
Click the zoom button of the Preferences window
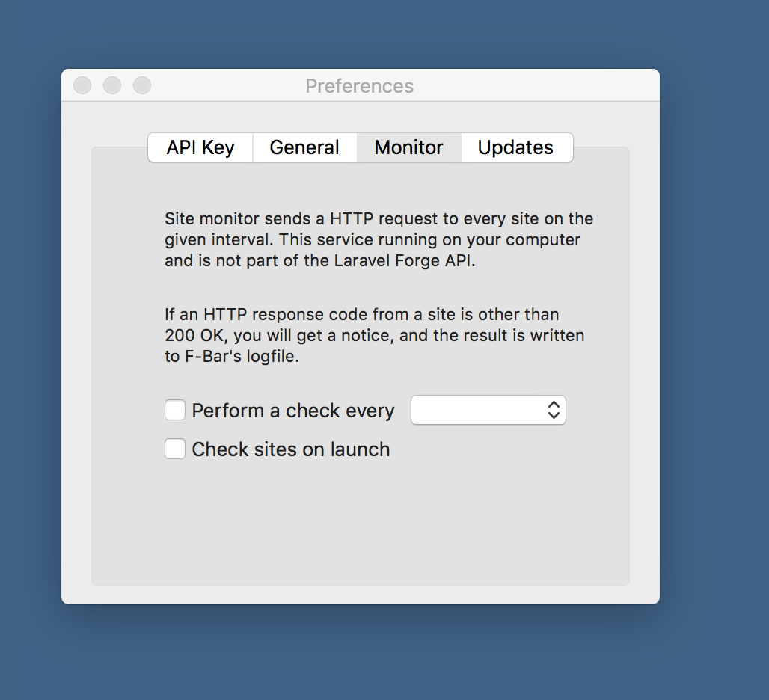pyautogui.click(x=142, y=85)
